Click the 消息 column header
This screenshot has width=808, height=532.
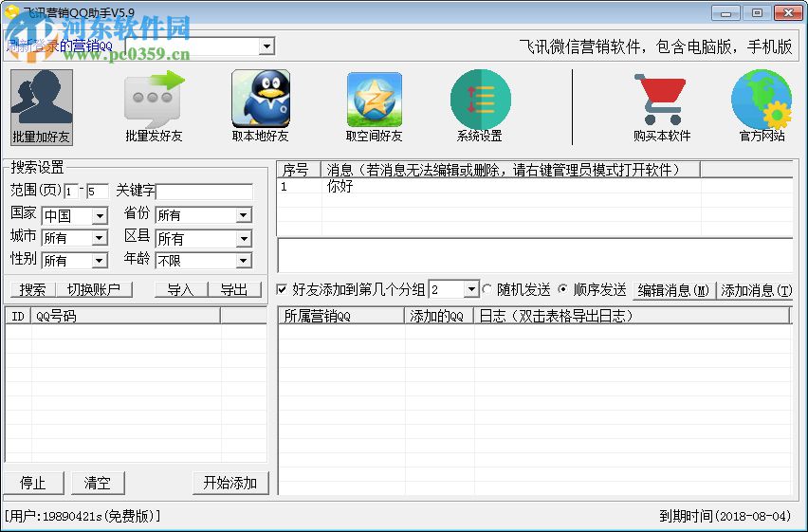point(510,170)
